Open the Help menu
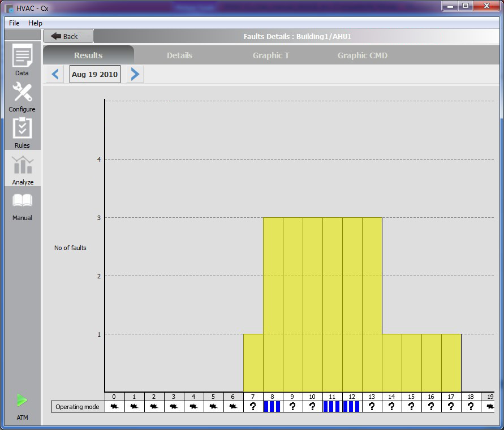 (x=35, y=23)
